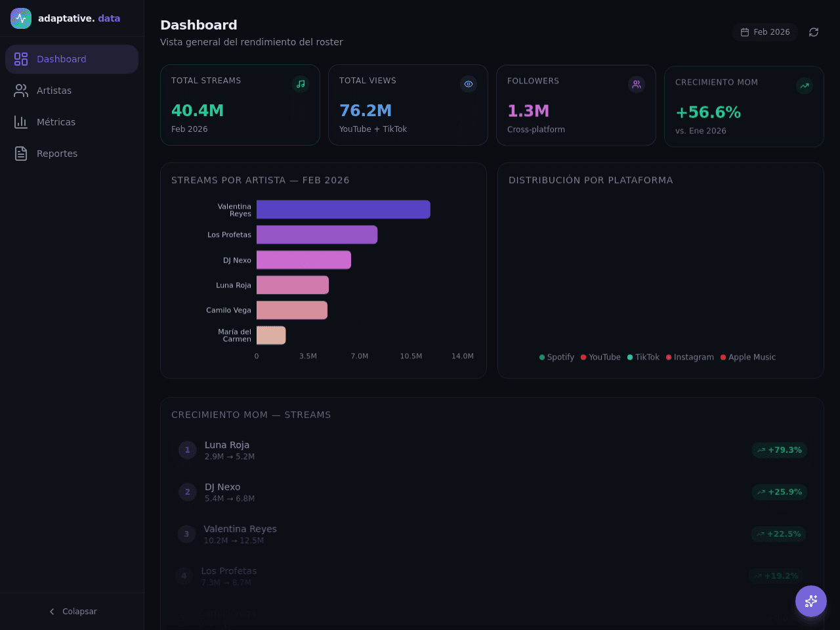Toggle Apple Music in the platform legend
Image resolution: width=840 pixels, height=630 pixels.
748,358
